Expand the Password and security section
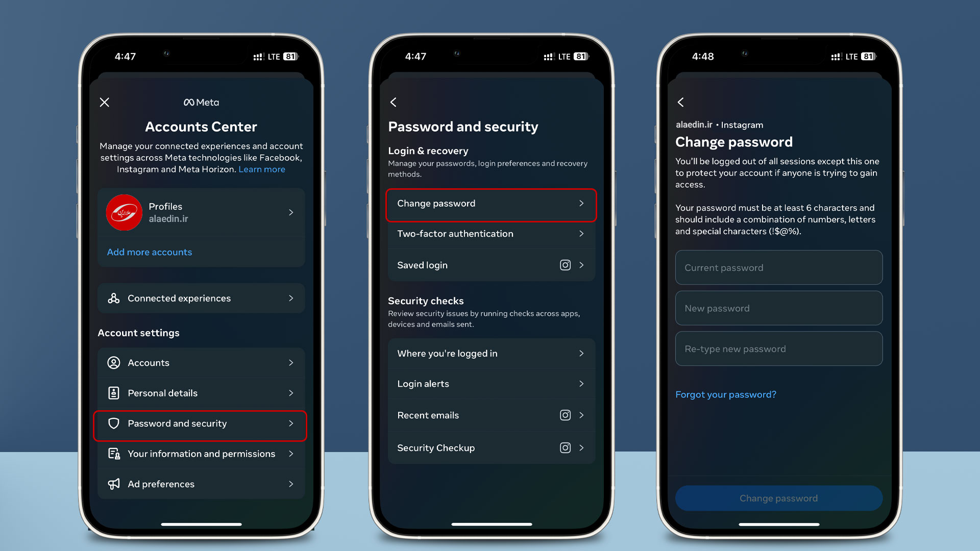This screenshot has height=551, width=980. (200, 422)
